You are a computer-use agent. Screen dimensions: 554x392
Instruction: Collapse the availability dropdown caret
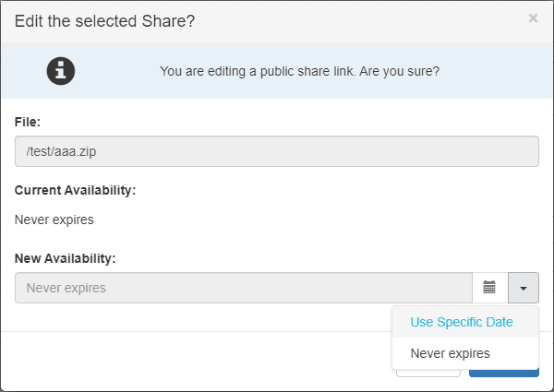pyautogui.click(x=523, y=288)
